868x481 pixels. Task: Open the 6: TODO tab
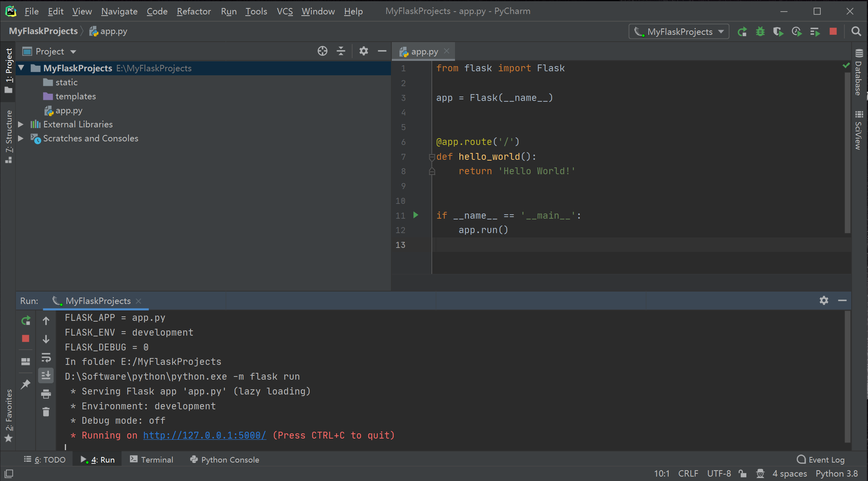44,460
